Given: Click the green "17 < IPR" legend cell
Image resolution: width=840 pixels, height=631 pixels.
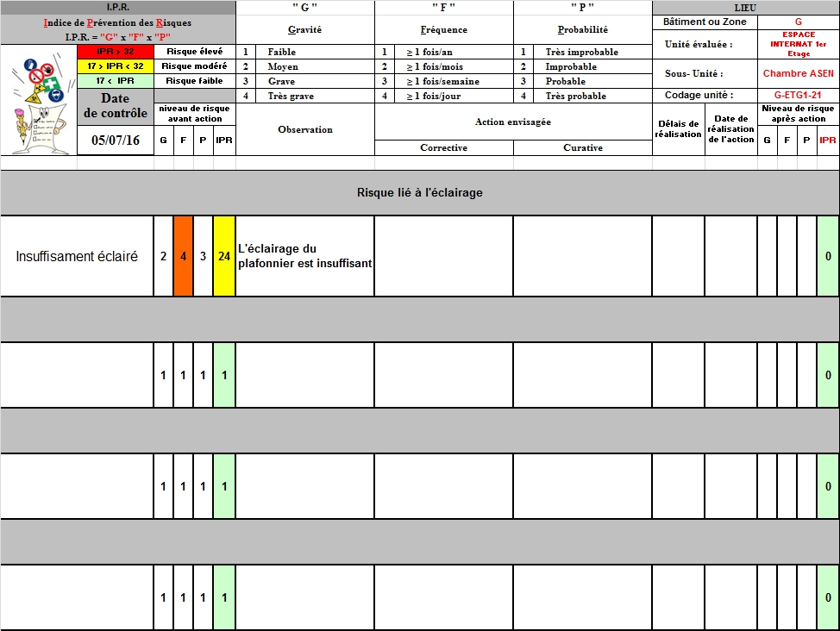Looking at the screenshot, I should click(115, 81).
